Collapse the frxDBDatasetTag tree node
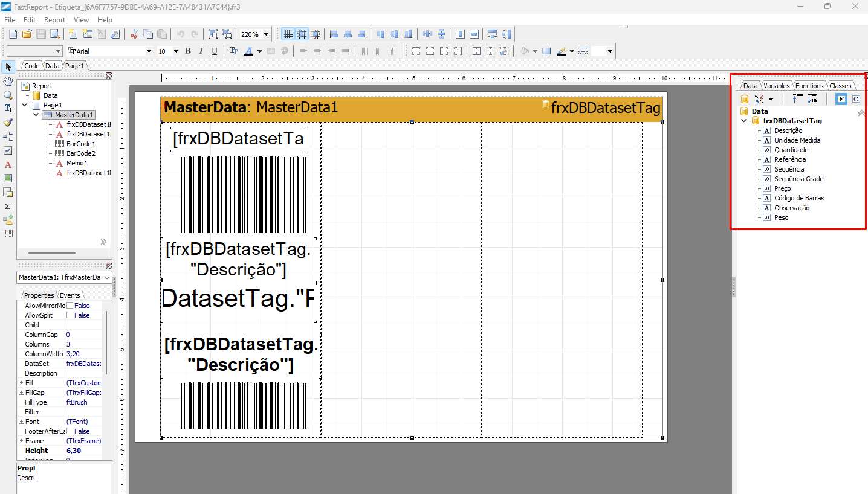Viewport: 868px width, 494px height. tap(744, 121)
